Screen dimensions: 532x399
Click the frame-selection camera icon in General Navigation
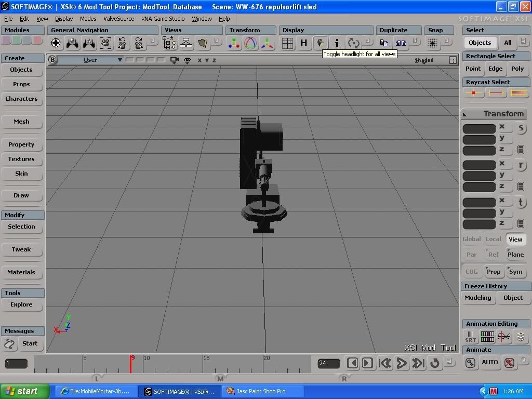(x=105, y=43)
